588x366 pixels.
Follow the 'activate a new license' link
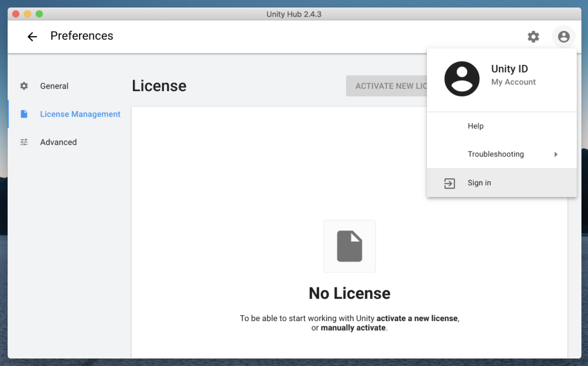click(417, 318)
